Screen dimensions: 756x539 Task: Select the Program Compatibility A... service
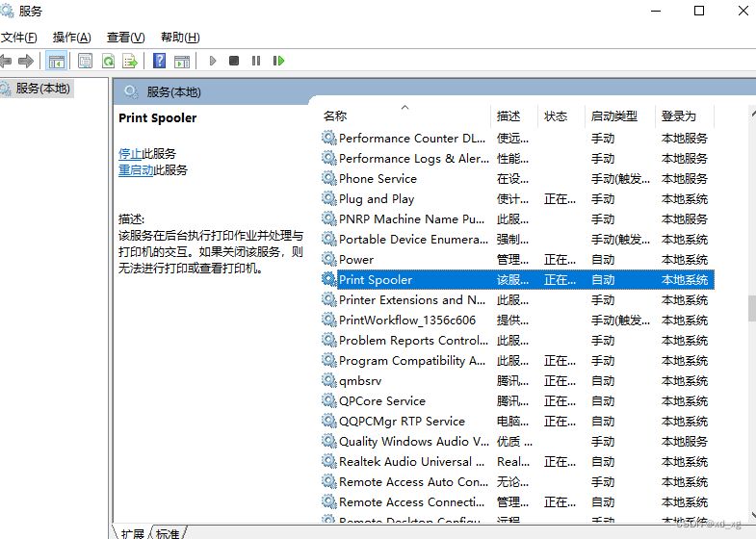(x=517, y=361)
